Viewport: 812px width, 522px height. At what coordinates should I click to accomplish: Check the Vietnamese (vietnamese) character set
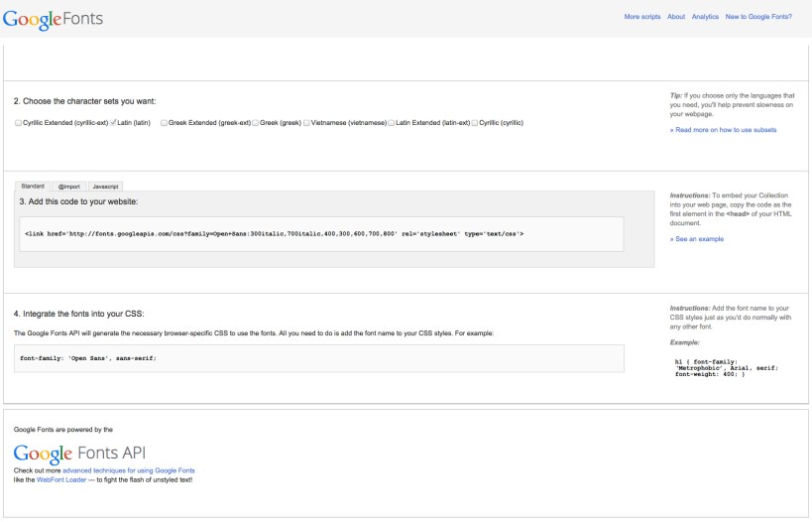pyautogui.click(x=306, y=123)
